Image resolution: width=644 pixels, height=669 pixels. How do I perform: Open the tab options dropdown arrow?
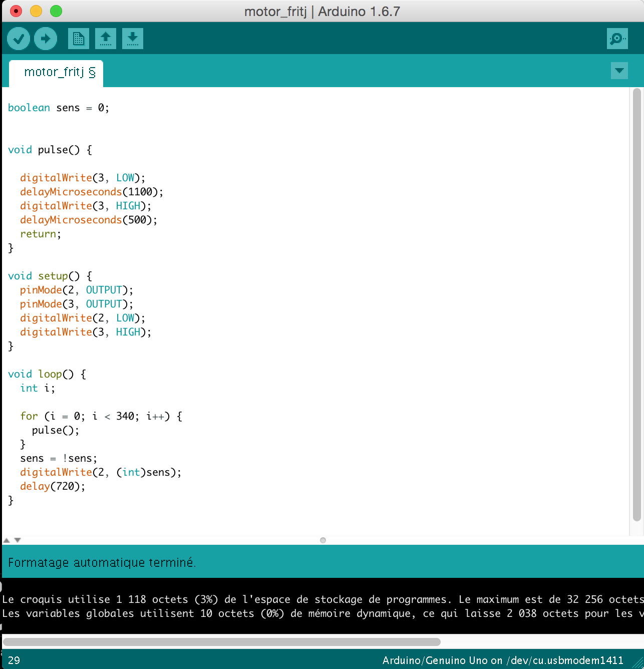pyautogui.click(x=619, y=71)
